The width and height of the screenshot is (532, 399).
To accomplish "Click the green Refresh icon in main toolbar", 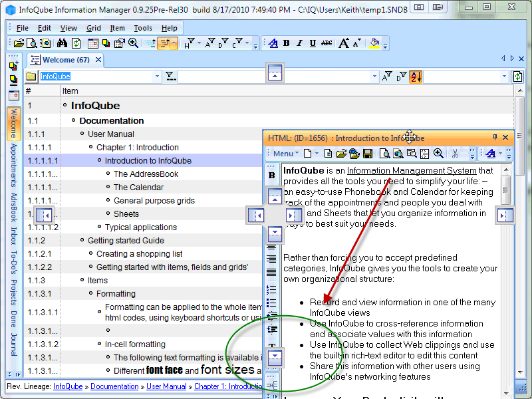I will (76, 43).
